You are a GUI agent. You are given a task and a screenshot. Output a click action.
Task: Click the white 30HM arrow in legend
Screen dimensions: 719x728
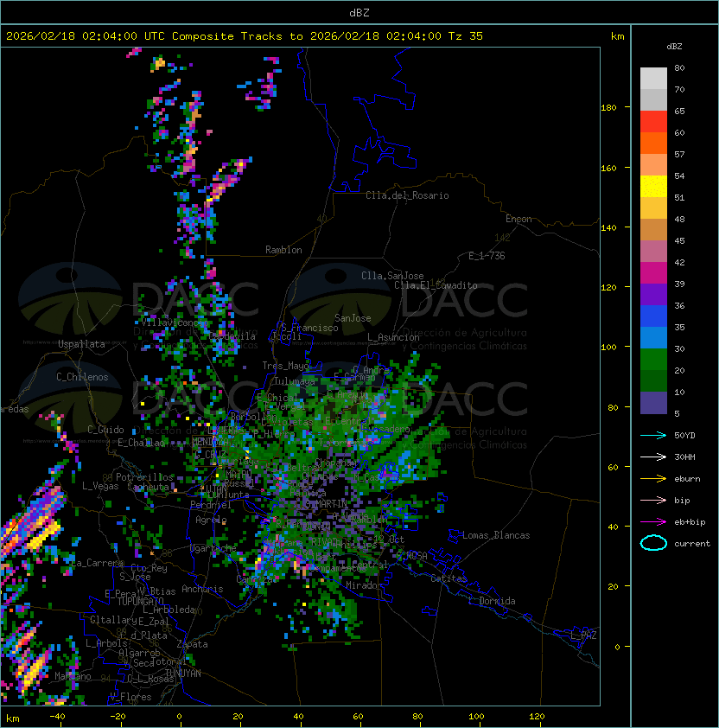pyautogui.click(x=653, y=457)
